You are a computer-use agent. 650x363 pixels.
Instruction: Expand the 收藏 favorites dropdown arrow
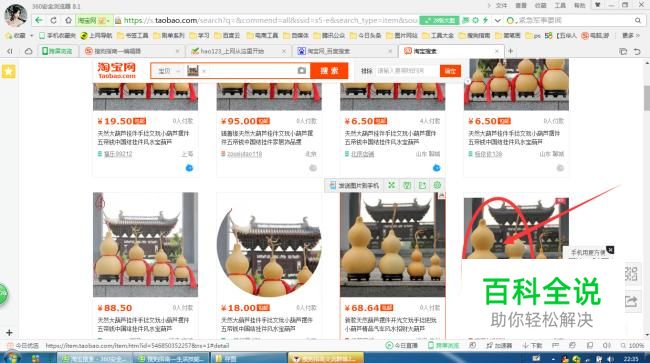pos(32,36)
